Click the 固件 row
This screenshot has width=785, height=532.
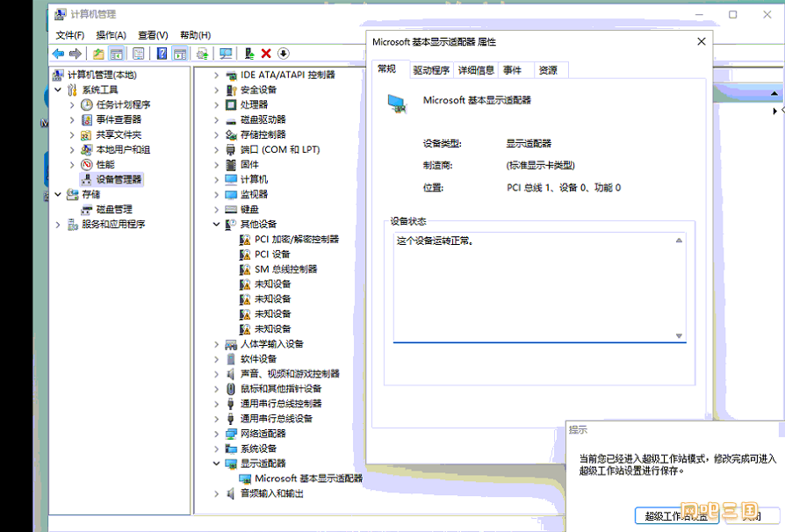[x=249, y=165]
